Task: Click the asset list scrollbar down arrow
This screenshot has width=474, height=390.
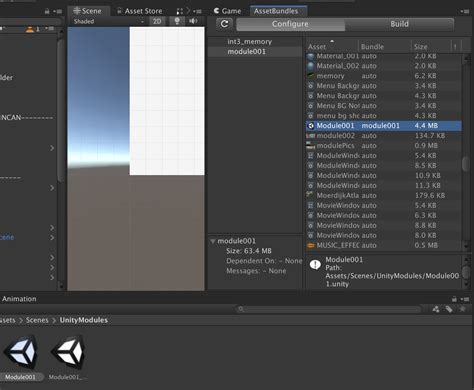Action: click(466, 246)
